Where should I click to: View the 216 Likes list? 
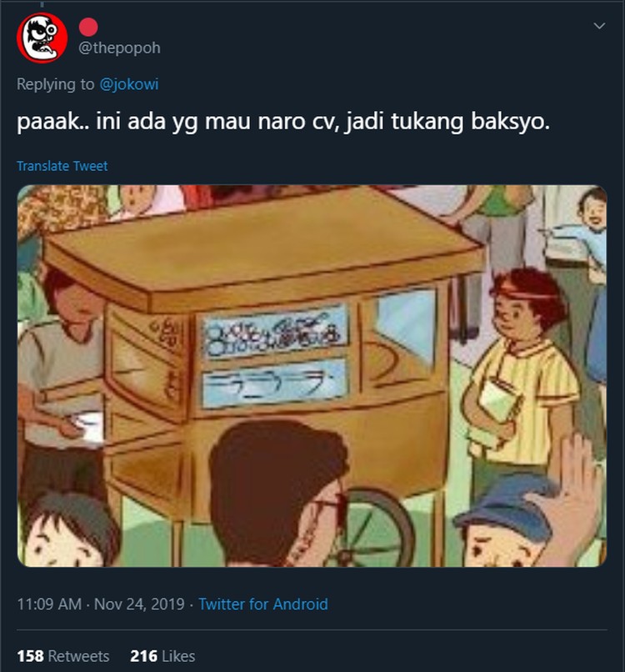(162, 656)
